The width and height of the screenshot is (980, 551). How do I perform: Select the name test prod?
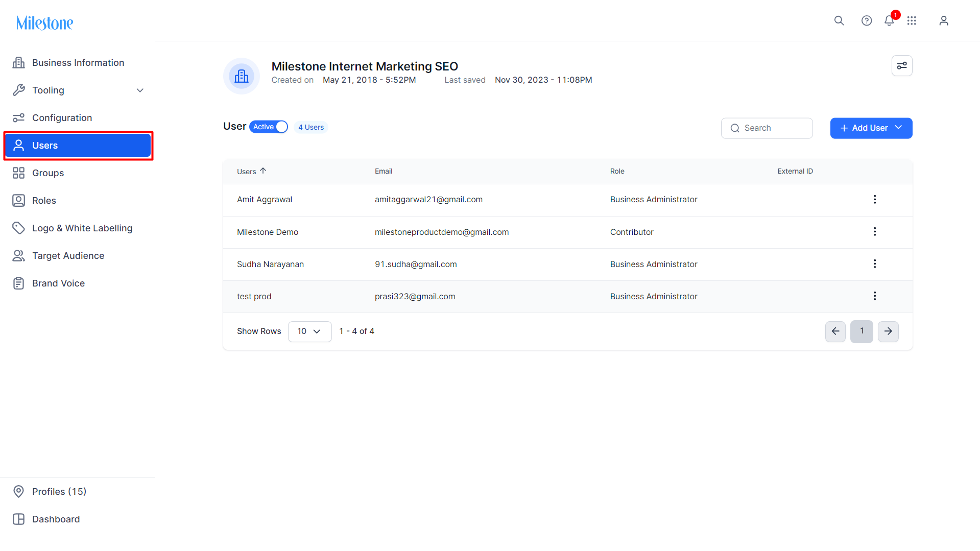pyautogui.click(x=254, y=297)
